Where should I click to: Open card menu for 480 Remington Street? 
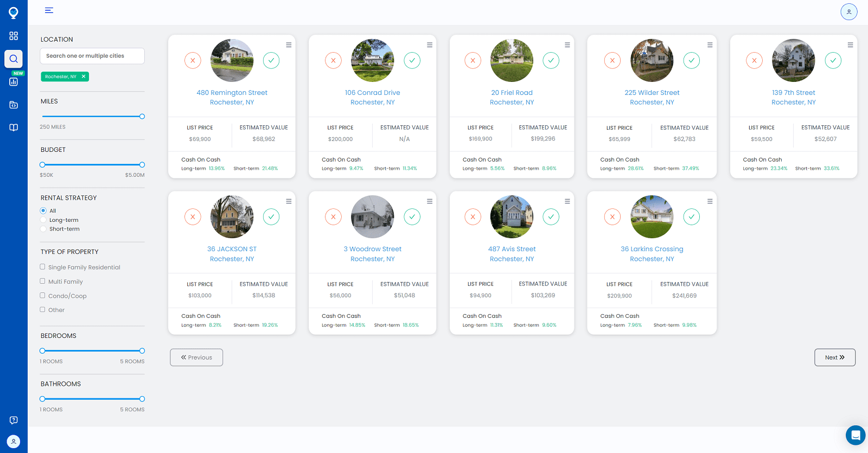point(289,45)
